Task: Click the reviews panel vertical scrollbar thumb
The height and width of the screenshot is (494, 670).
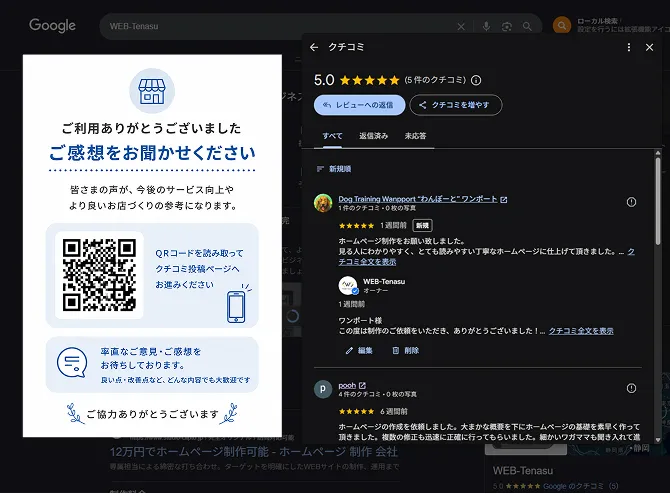Action: pyautogui.click(x=658, y=201)
